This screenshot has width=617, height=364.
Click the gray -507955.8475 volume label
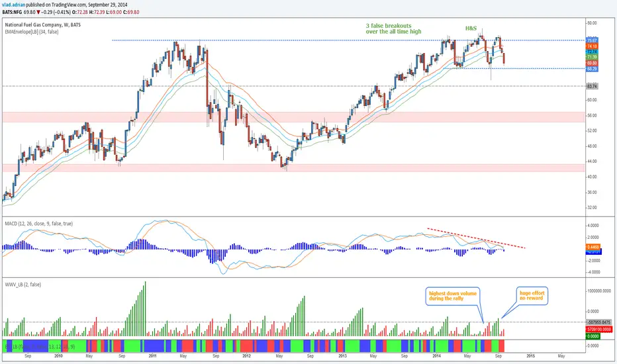pos(599,322)
